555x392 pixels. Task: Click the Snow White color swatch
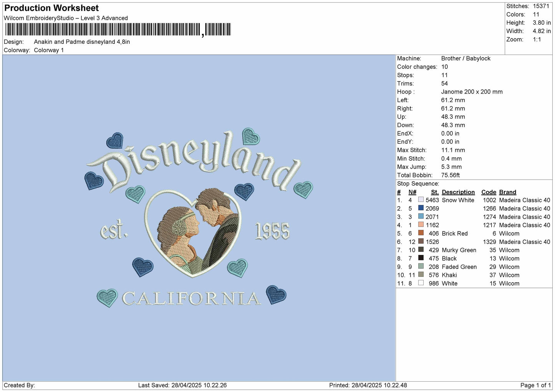[x=421, y=200]
